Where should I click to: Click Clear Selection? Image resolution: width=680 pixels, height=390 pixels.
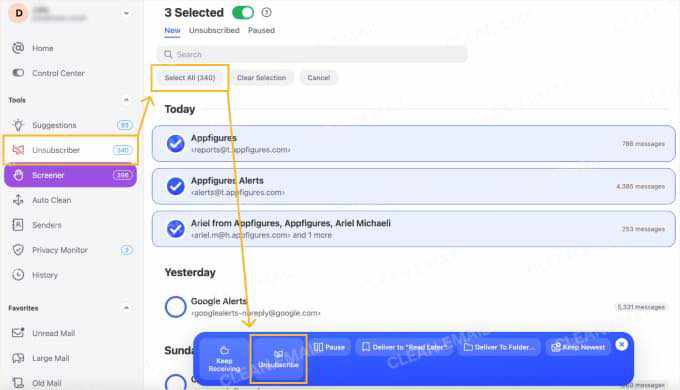tap(262, 78)
